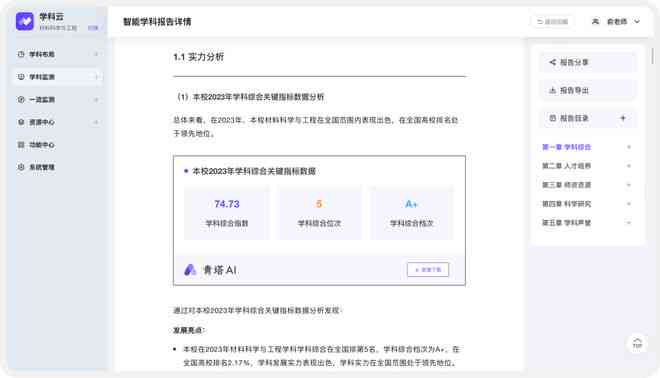Image resolution: width=660 pixels, height=378 pixels.
Task: Expand chapter 第五章 学科声誉 arrow
Action: click(x=629, y=223)
